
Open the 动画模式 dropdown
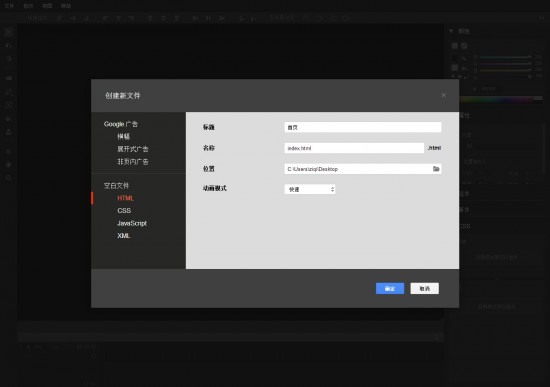[x=310, y=189]
